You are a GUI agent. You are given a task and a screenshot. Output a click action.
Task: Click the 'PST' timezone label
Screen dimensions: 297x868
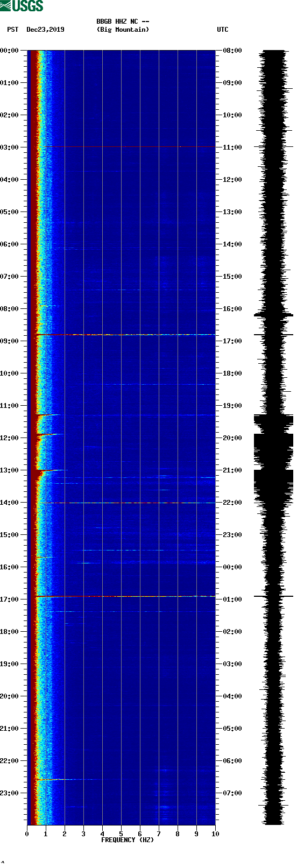tap(13, 30)
